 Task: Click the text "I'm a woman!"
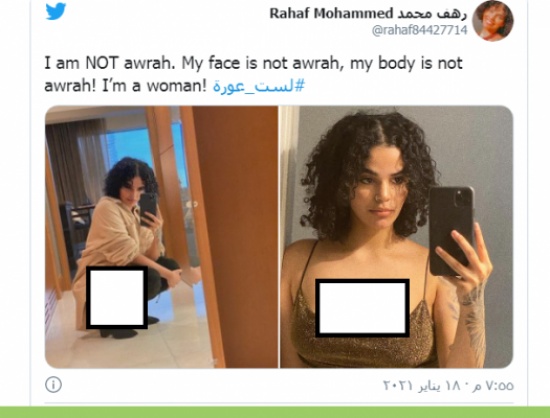coord(154,86)
